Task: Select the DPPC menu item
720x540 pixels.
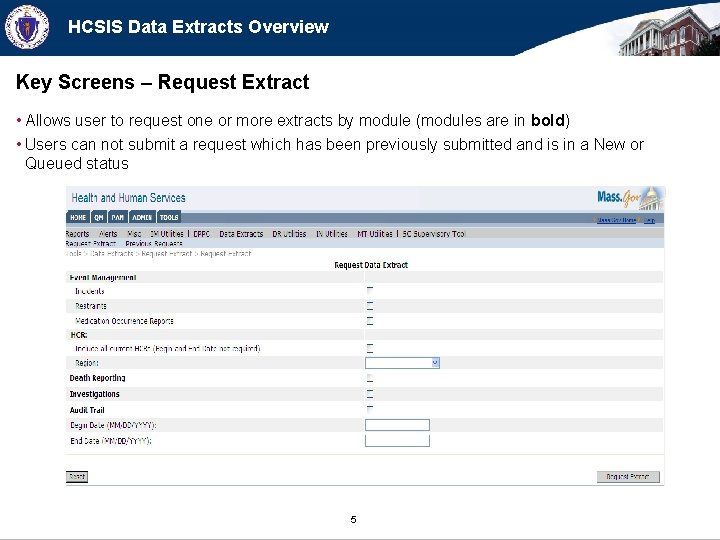Action: point(202,234)
